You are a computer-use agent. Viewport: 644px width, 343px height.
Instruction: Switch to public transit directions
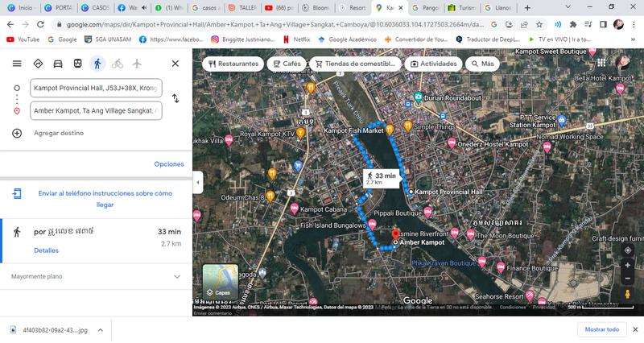click(x=77, y=64)
